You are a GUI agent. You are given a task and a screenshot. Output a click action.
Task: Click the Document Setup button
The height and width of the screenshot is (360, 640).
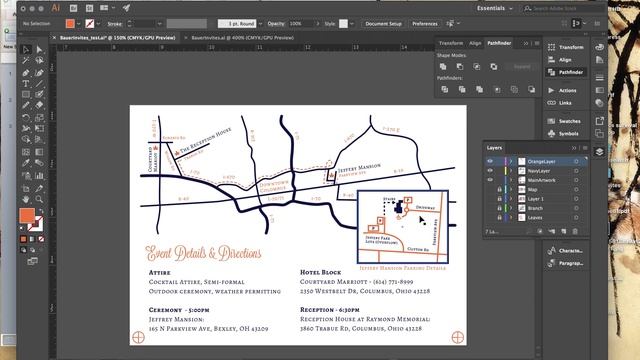click(383, 24)
